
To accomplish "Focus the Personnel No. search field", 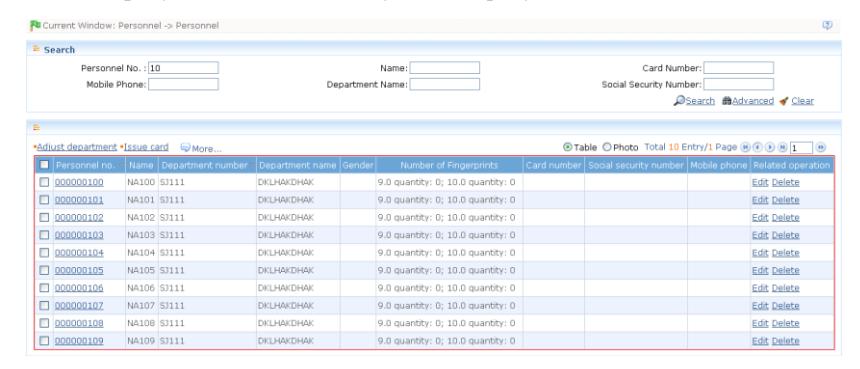I will 183,68.
